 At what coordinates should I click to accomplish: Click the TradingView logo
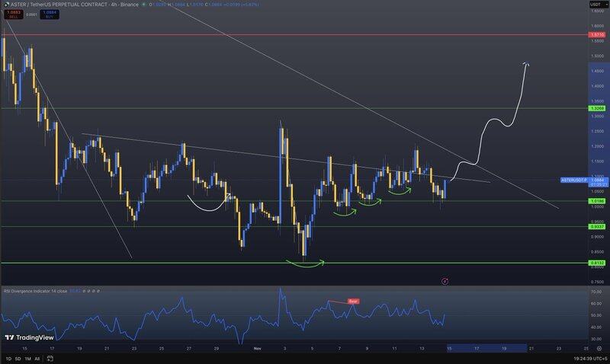(x=29, y=338)
